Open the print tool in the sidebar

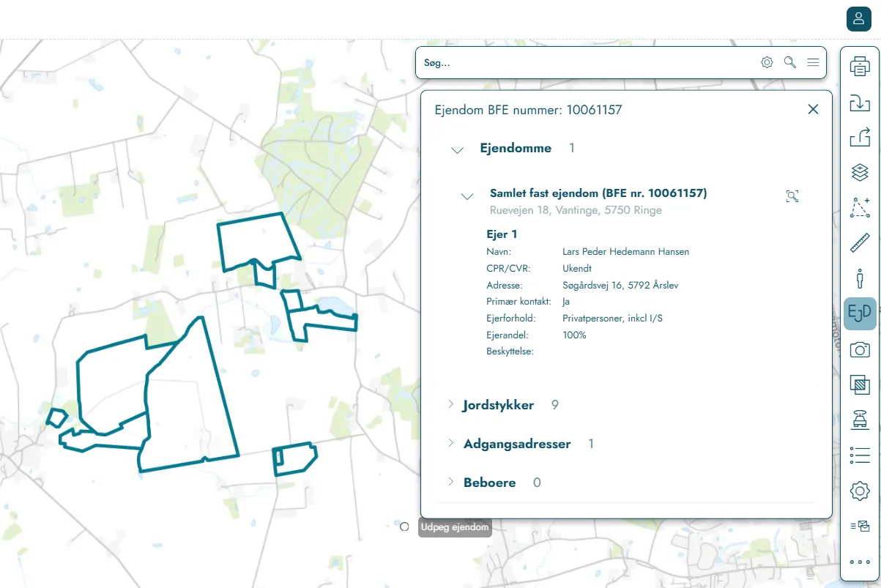coord(860,67)
